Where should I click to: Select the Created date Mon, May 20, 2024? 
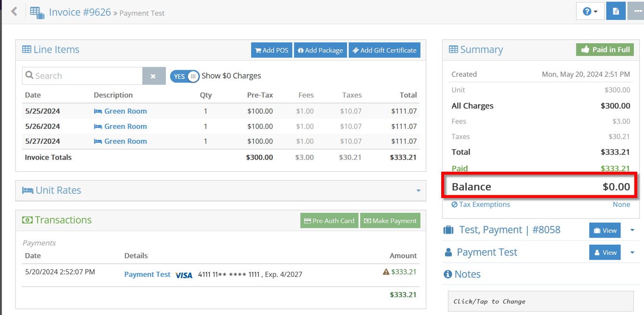[x=586, y=74]
